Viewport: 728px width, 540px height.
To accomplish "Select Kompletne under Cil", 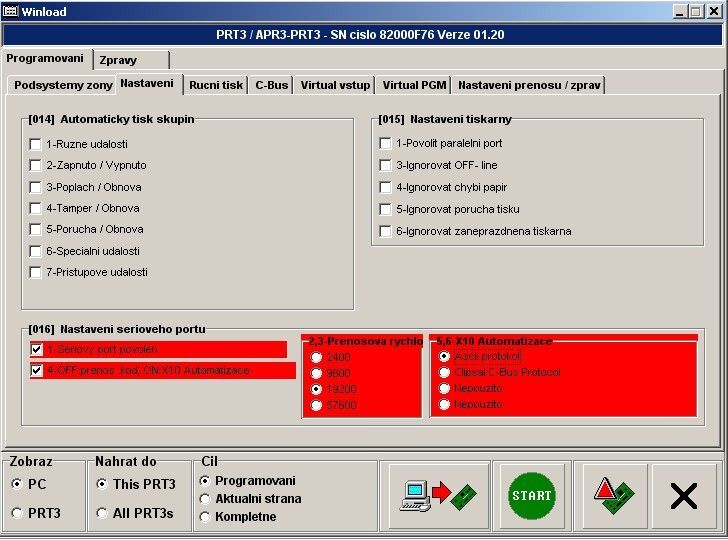I will point(206,517).
